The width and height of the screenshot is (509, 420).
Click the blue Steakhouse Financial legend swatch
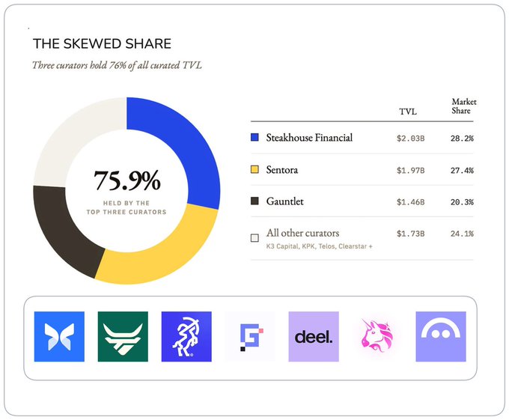pos(254,137)
